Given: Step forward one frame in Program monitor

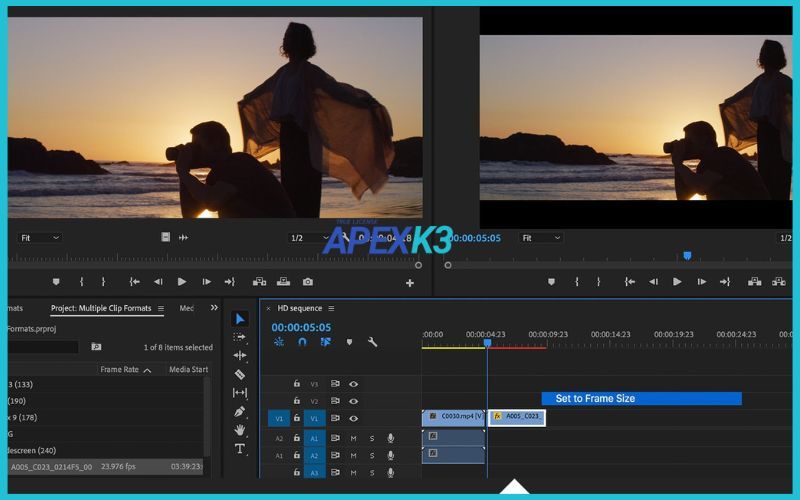Looking at the screenshot, I should pyautogui.click(x=702, y=282).
